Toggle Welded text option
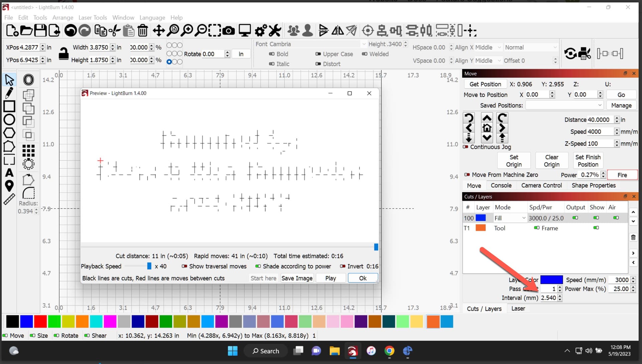 (x=365, y=53)
